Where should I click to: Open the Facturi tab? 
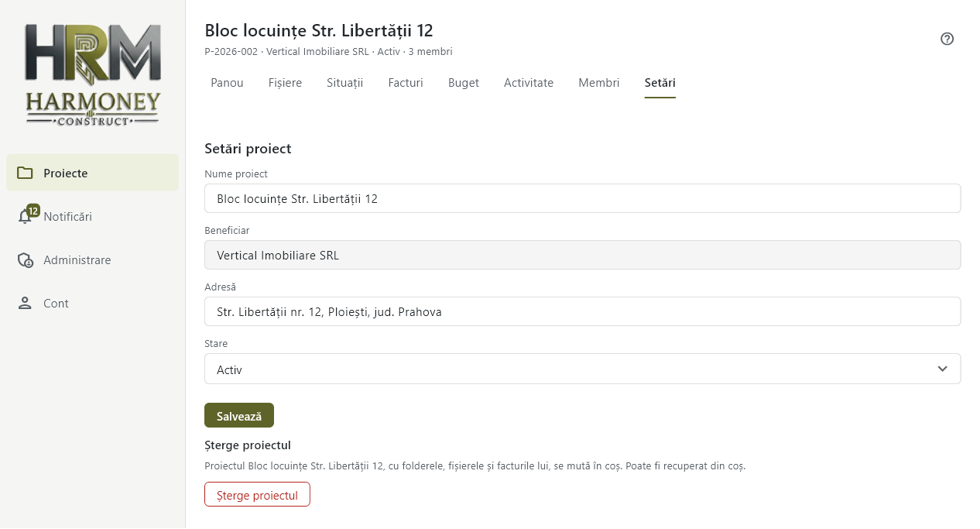[406, 83]
